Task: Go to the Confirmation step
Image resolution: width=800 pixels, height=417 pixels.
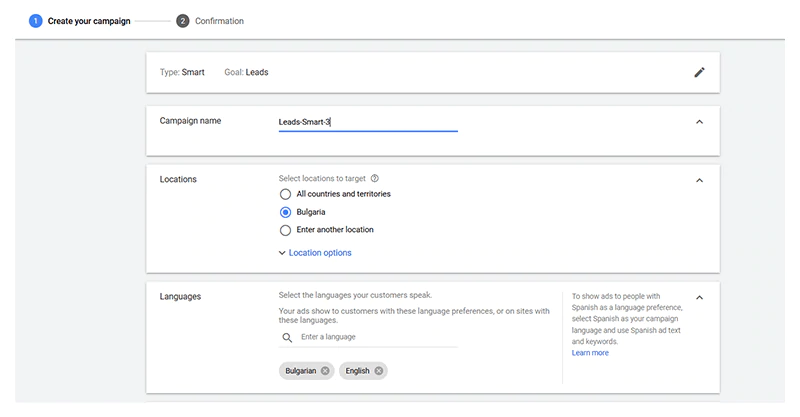Action: [x=219, y=20]
